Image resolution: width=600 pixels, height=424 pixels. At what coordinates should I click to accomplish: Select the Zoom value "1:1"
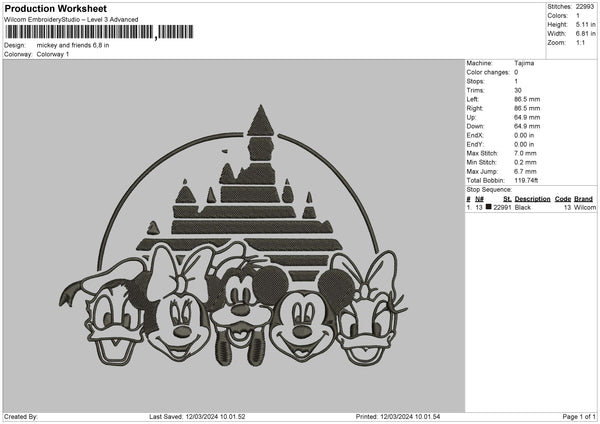coord(580,42)
